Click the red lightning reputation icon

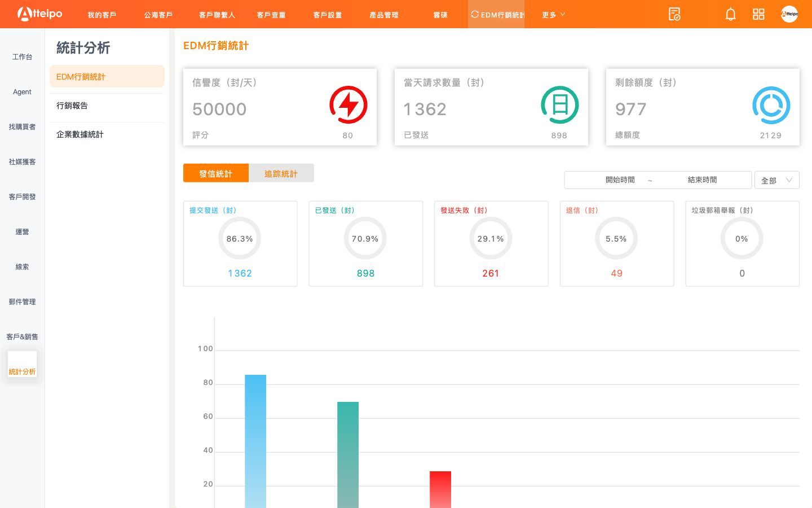348,105
